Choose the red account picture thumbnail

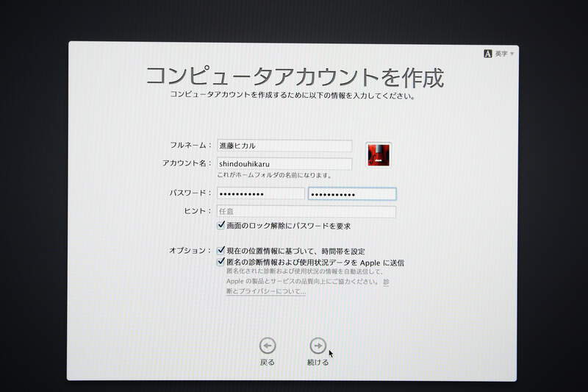coord(379,154)
